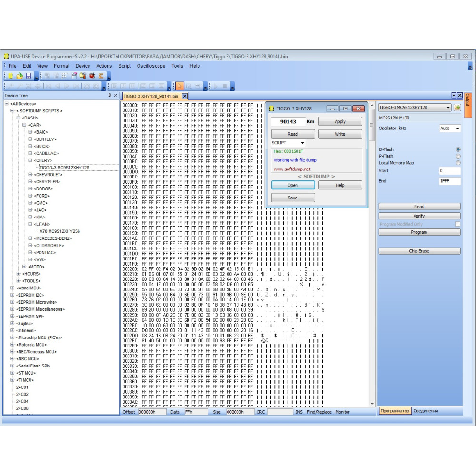Open the vertical Output side tab
The width and height of the screenshot is (476, 476).
click(x=467, y=105)
